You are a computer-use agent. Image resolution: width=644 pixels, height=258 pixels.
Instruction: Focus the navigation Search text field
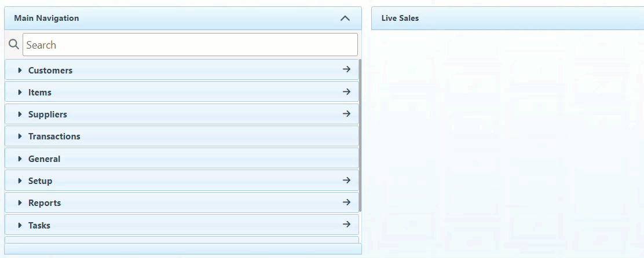(x=190, y=45)
